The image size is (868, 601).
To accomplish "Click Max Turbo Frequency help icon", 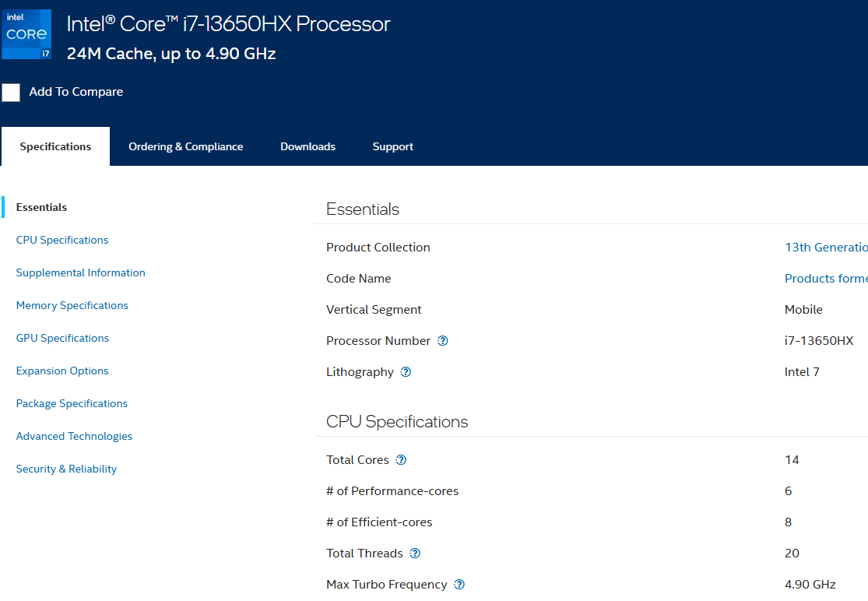I will (459, 585).
